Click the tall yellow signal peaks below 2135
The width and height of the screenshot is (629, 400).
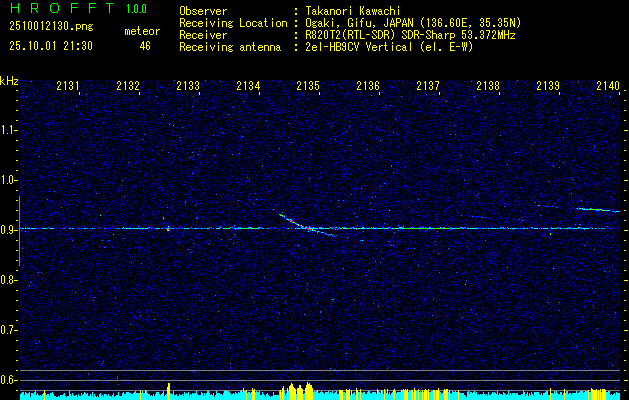(297, 391)
